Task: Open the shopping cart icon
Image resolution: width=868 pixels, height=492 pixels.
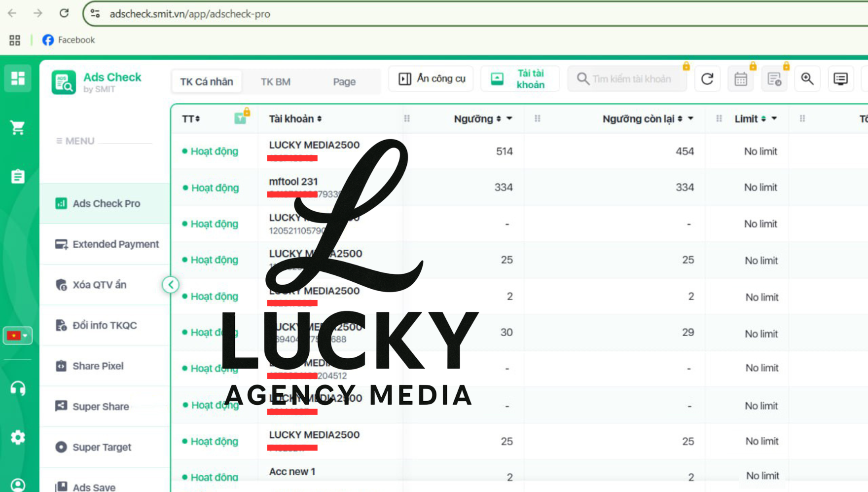Action: pyautogui.click(x=18, y=128)
